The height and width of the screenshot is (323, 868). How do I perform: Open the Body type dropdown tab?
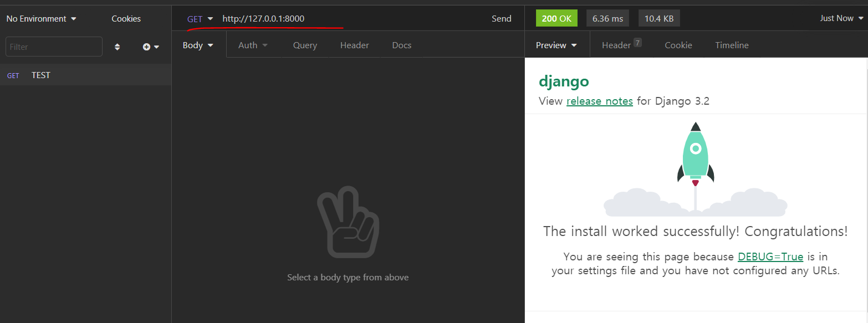pos(198,45)
